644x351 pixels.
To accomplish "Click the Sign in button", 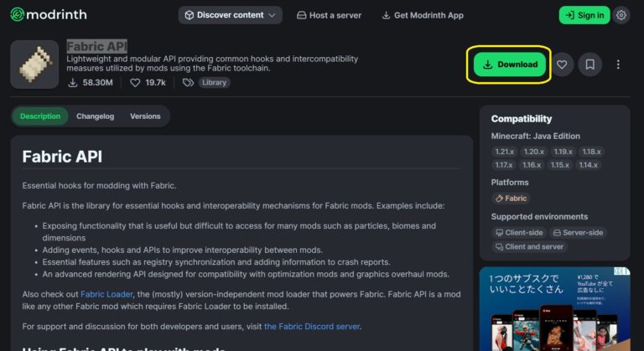I will coord(584,15).
